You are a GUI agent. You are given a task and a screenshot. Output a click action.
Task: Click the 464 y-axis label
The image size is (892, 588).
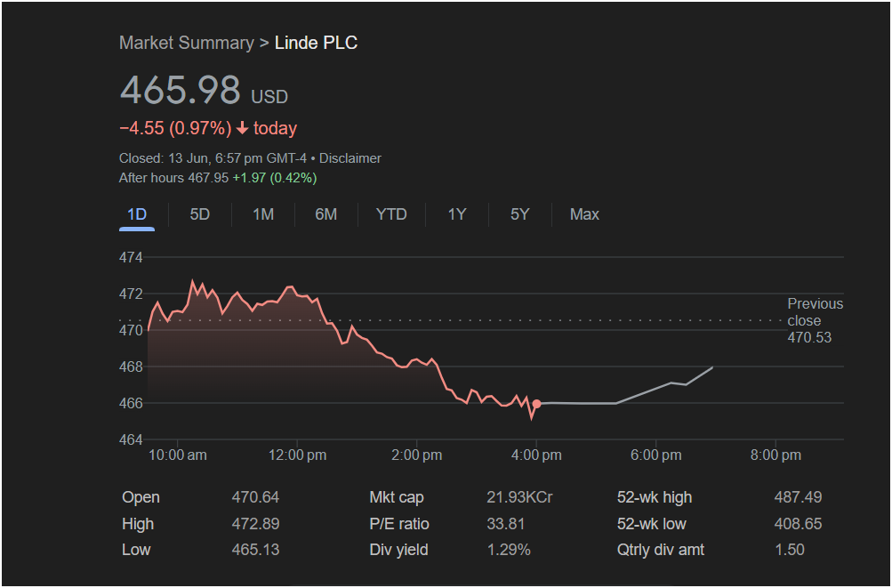131,439
